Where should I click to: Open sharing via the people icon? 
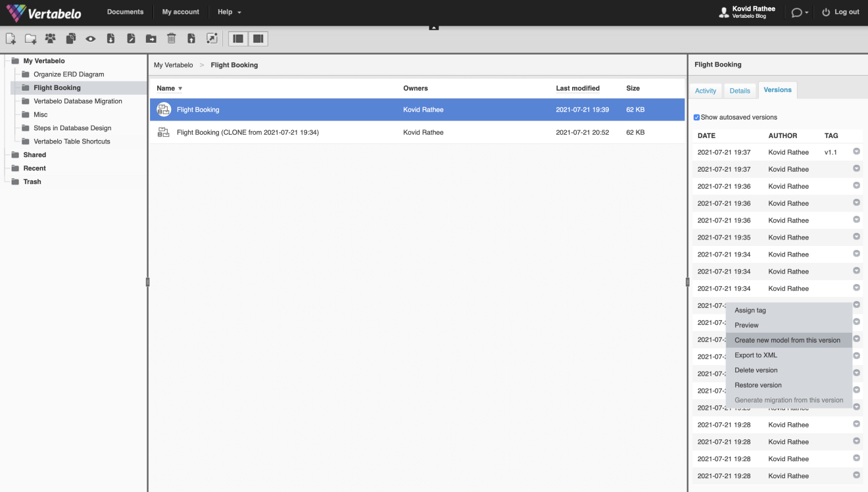click(x=50, y=39)
